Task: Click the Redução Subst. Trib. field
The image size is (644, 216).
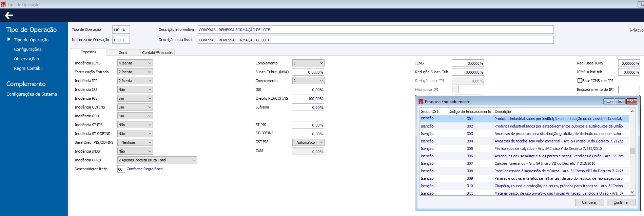Action: pos(468,72)
